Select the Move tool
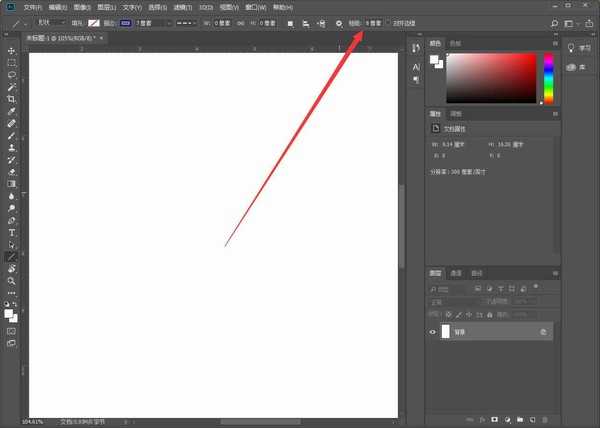This screenshot has width=600, height=428. tap(12, 50)
